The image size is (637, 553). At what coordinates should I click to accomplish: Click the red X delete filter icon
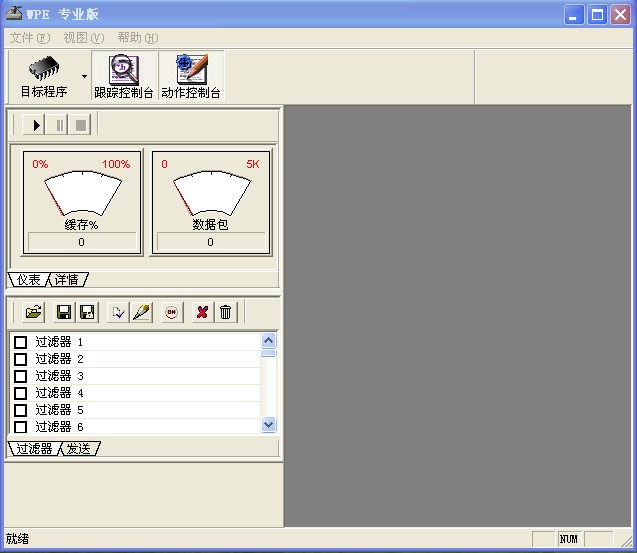click(x=203, y=312)
